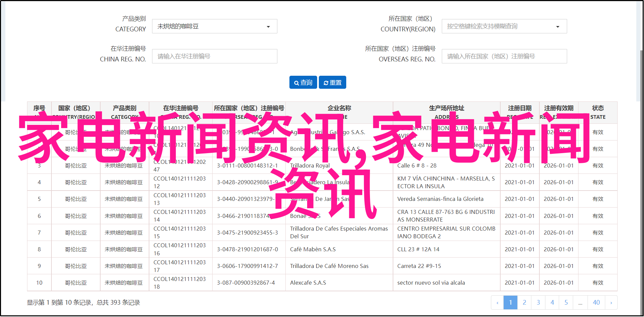Image resolution: width=644 pixels, height=317 pixels.
Task: Click the Cafè Mabèn S.A.S company cell
Action: click(x=313, y=249)
